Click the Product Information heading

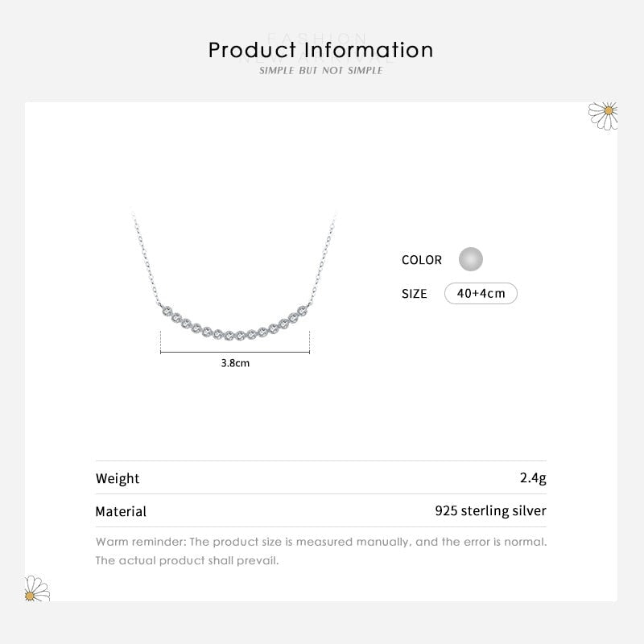click(x=320, y=50)
